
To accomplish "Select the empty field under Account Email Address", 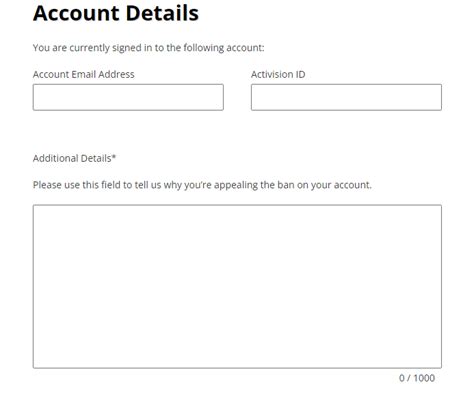I will coord(128,97).
